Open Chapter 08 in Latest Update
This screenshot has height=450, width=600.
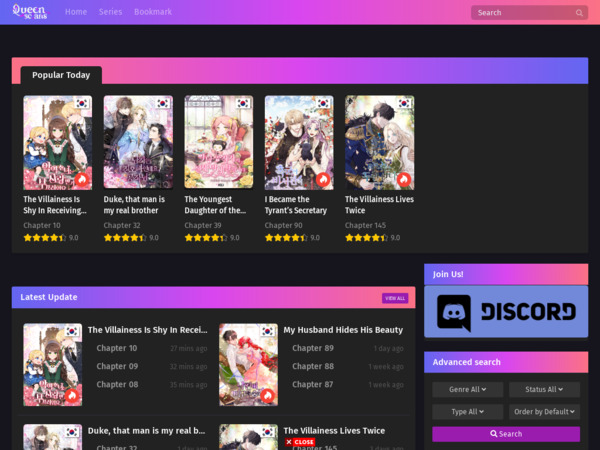[x=117, y=384]
